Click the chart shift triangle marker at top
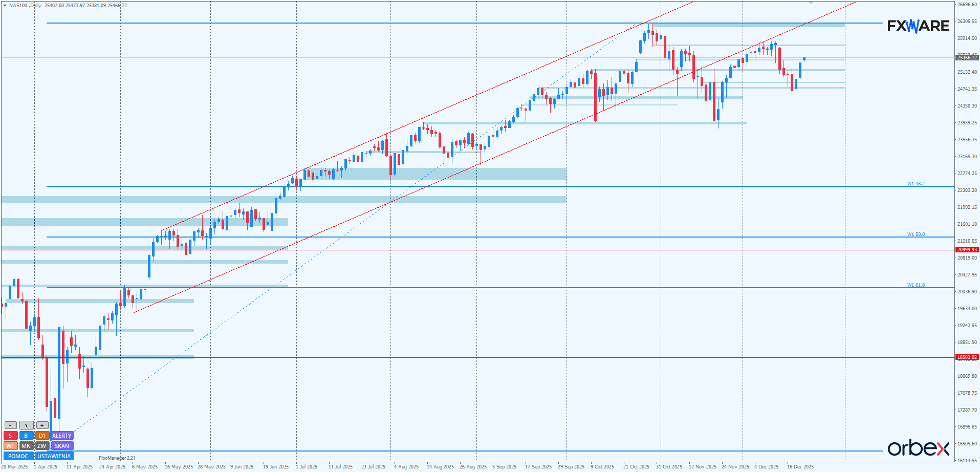Image resolution: width=980 pixels, height=472 pixels. [811, 3]
